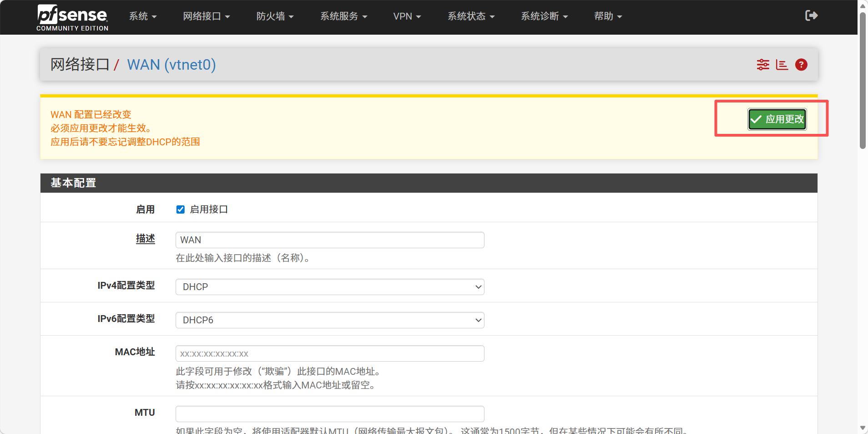Open related status chart icon
This screenshot has height=434, width=868.
(782, 65)
